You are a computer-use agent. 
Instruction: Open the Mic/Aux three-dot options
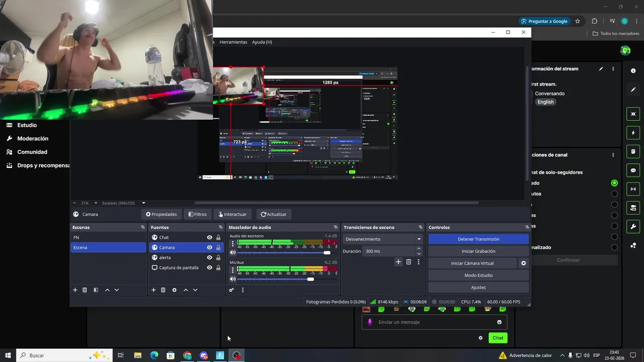pos(232,270)
